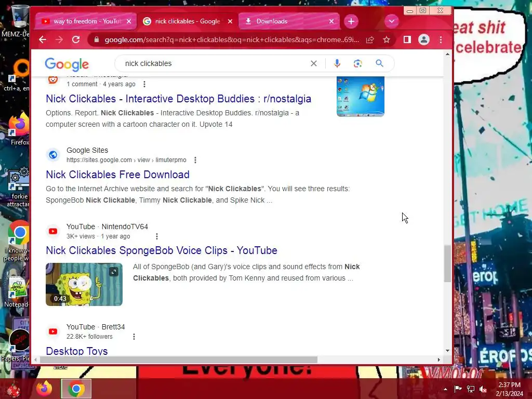Close the nick clickables Google tab
The height and width of the screenshot is (399, 532).
[x=230, y=21]
